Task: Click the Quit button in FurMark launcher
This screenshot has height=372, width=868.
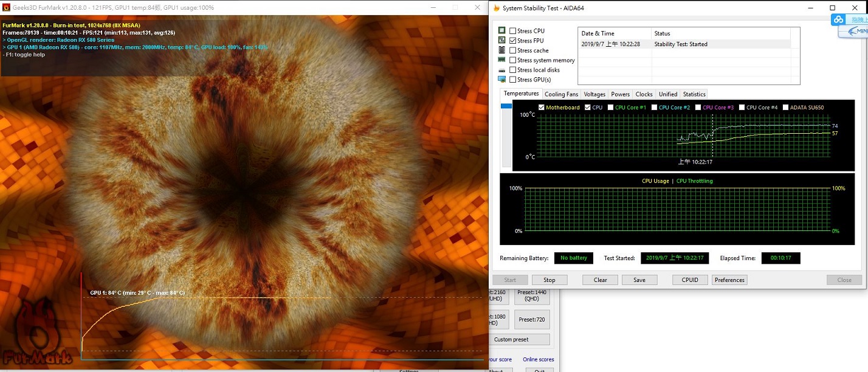Action: pos(539,370)
